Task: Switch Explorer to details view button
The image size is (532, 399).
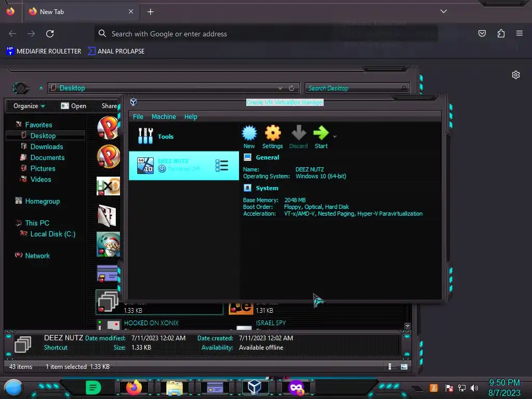Action: (x=390, y=366)
